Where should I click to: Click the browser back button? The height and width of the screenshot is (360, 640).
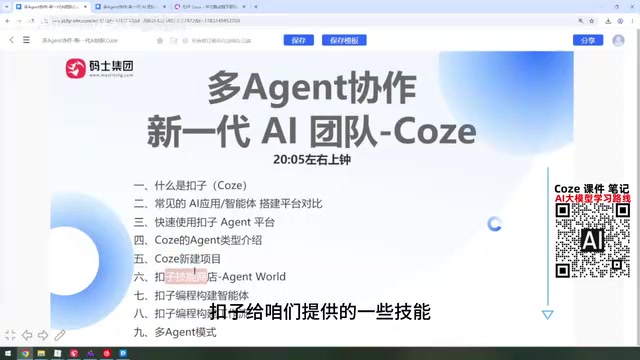8,21
